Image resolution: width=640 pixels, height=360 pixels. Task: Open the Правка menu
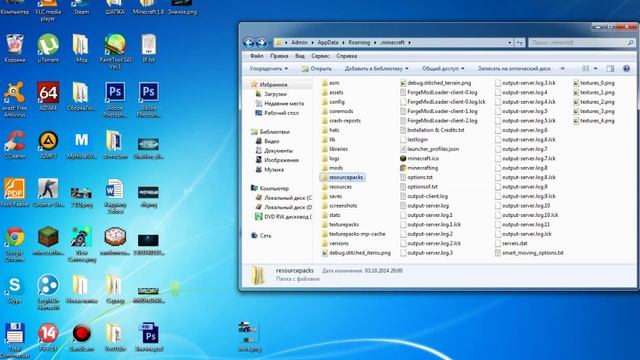point(279,56)
